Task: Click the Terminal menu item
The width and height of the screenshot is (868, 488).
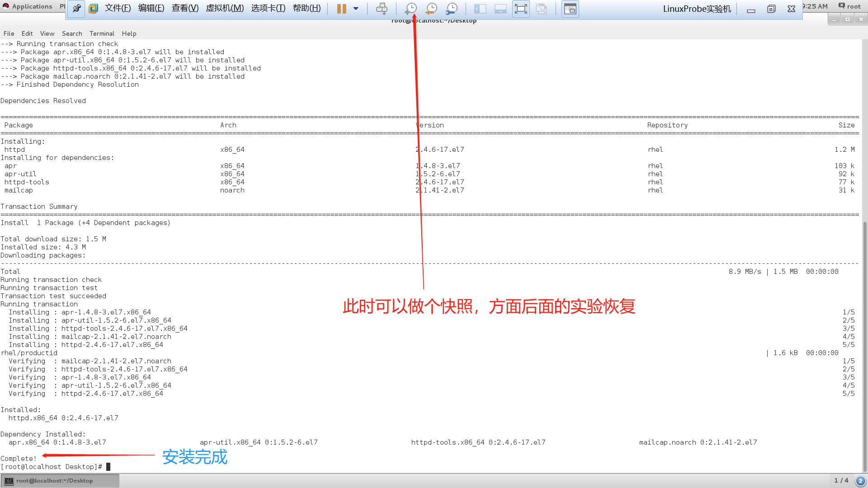Action: coord(102,33)
